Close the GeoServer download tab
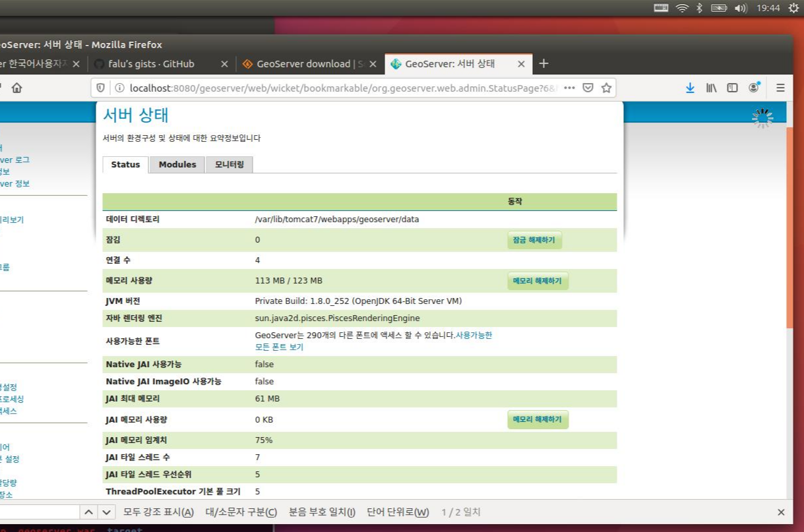 click(x=373, y=64)
